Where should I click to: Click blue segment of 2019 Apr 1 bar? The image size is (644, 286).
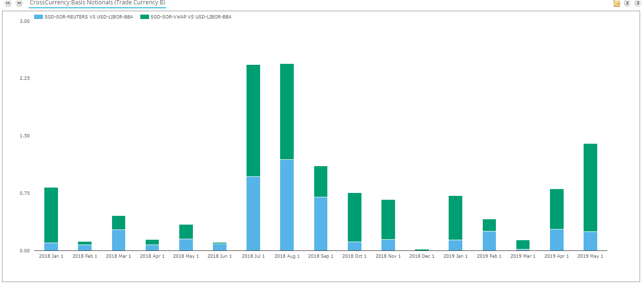pyautogui.click(x=557, y=240)
